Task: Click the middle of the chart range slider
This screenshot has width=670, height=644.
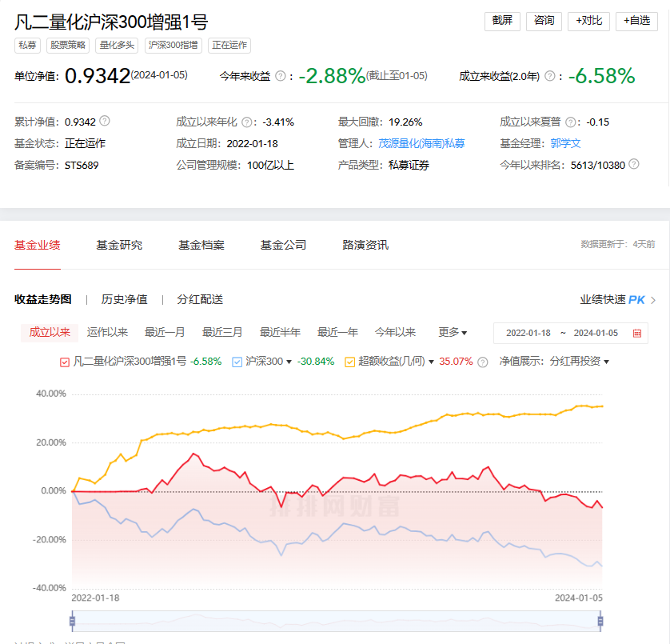Action: (337, 621)
